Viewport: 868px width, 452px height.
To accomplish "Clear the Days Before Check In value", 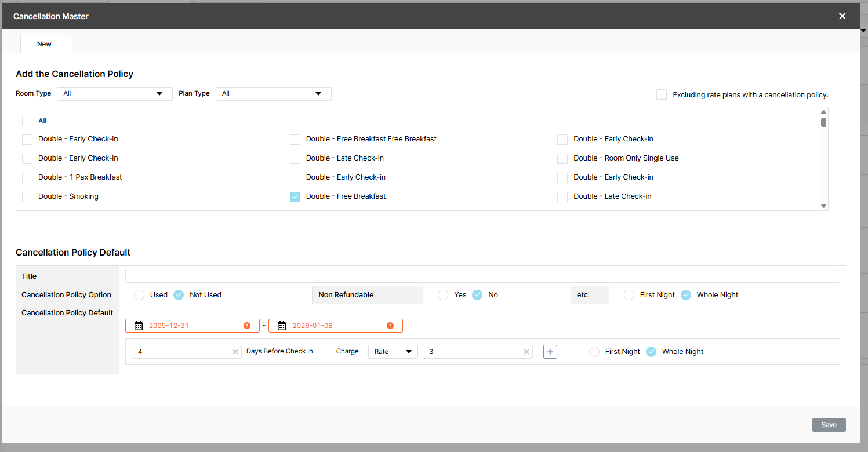I will click(x=235, y=352).
